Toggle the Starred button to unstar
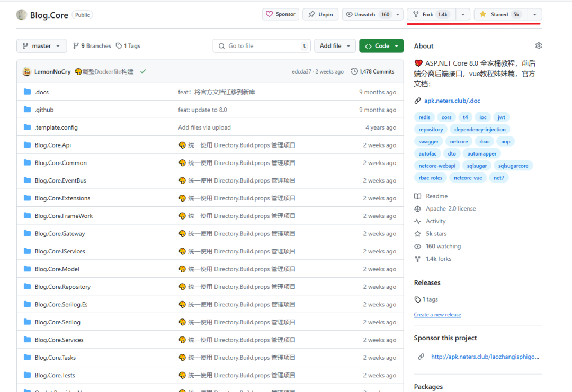 click(501, 14)
